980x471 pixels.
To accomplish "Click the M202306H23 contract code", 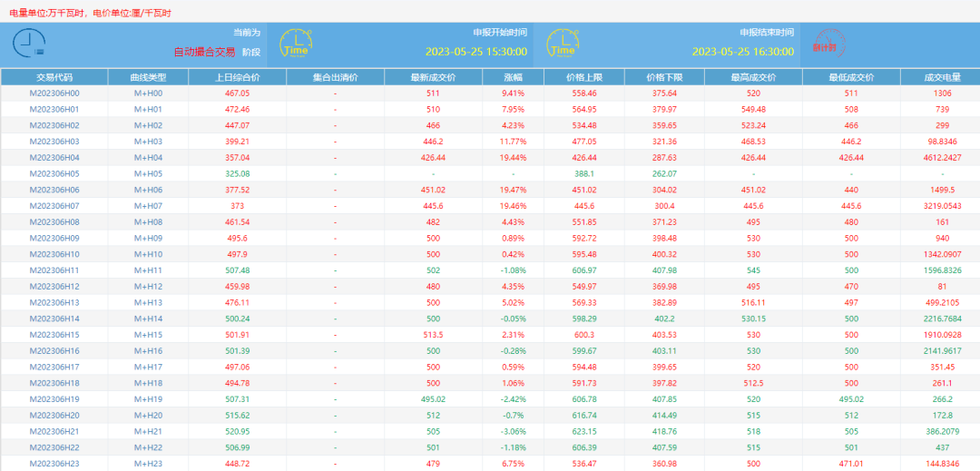I will (x=54, y=464).
